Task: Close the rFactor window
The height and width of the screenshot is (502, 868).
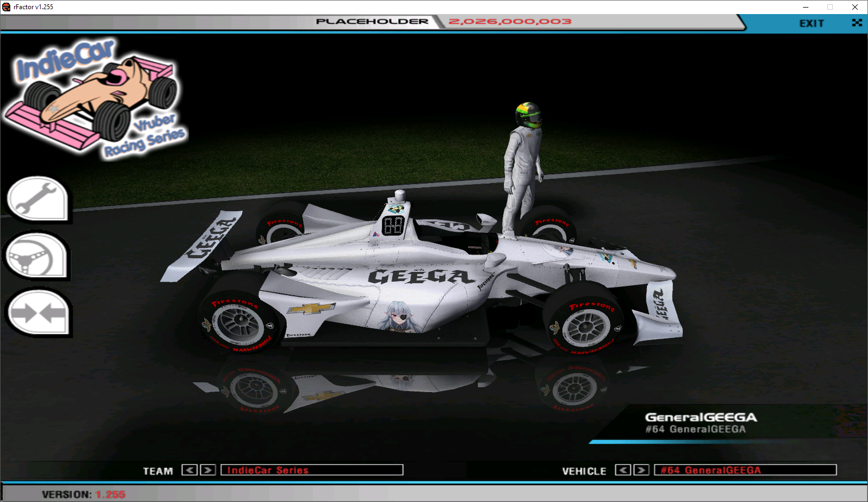Action: coord(855,7)
